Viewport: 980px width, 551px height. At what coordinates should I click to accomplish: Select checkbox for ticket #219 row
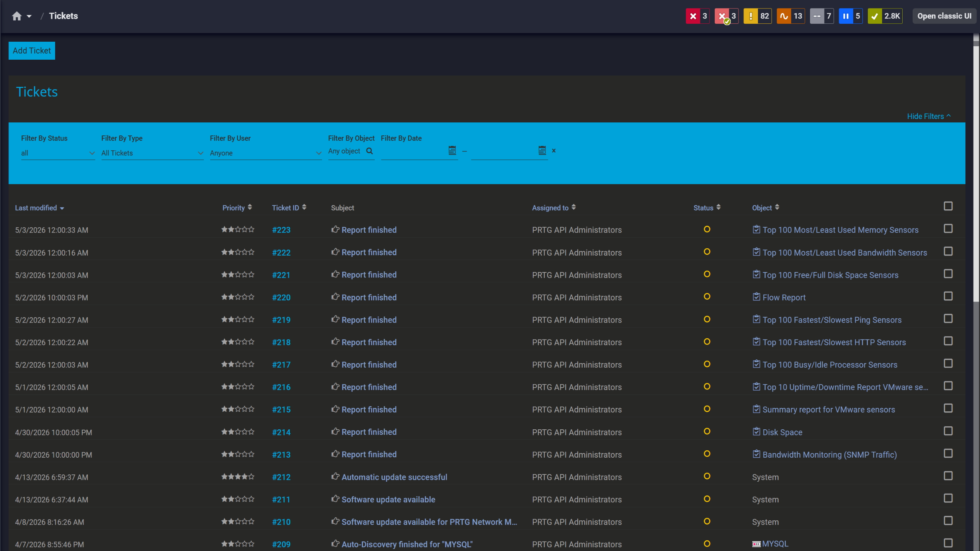point(948,319)
